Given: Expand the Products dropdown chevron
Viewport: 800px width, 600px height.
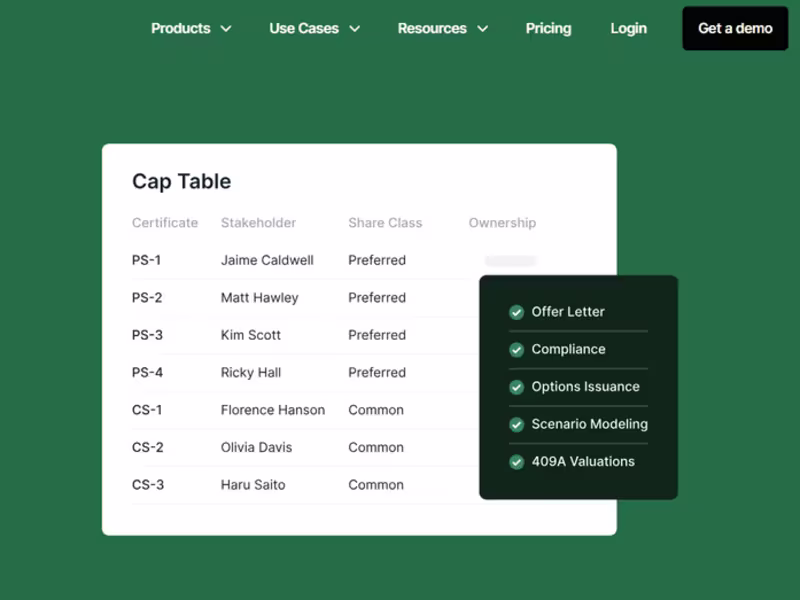Looking at the screenshot, I should (226, 29).
